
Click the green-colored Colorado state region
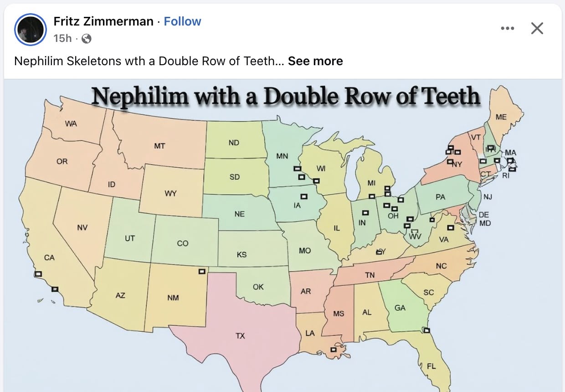(x=182, y=237)
